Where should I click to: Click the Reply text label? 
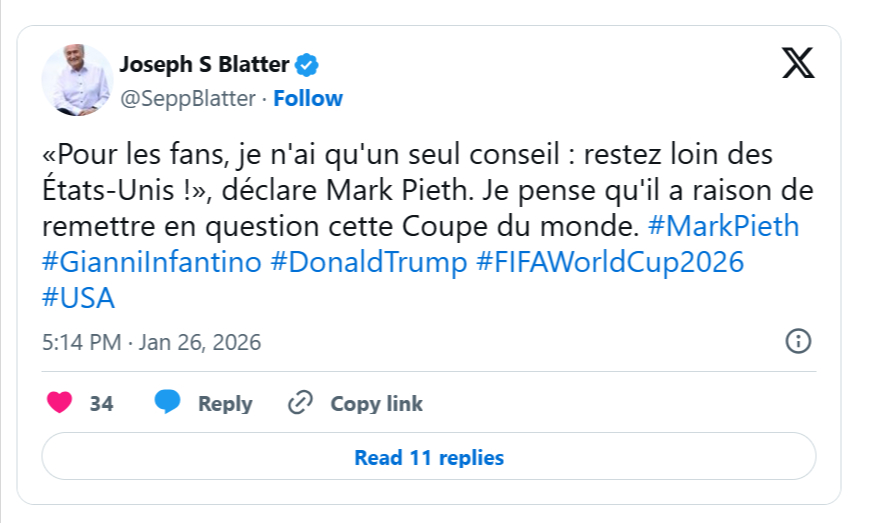click(x=225, y=404)
